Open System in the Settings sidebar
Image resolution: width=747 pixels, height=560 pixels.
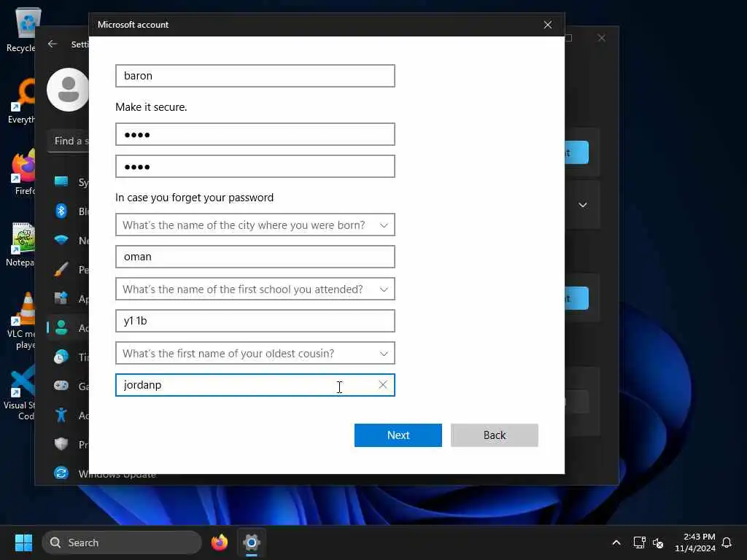pos(61,182)
